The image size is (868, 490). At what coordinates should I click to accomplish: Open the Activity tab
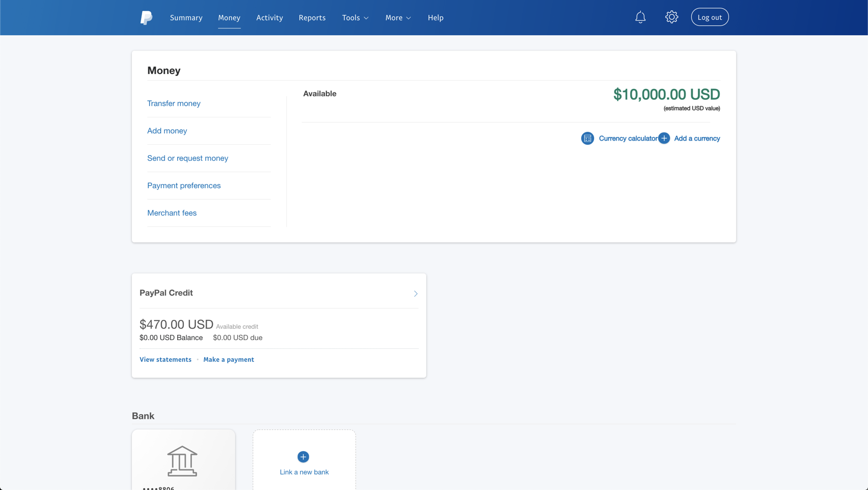pyautogui.click(x=269, y=18)
